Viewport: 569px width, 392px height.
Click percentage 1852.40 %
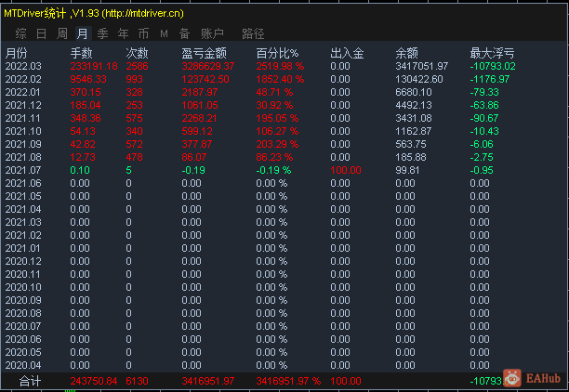(280, 79)
